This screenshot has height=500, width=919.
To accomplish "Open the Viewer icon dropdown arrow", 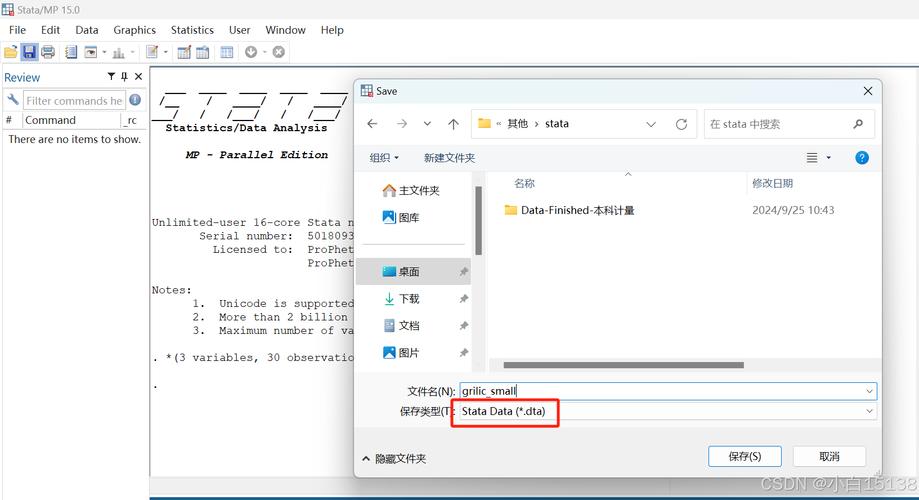I will tap(104, 52).
